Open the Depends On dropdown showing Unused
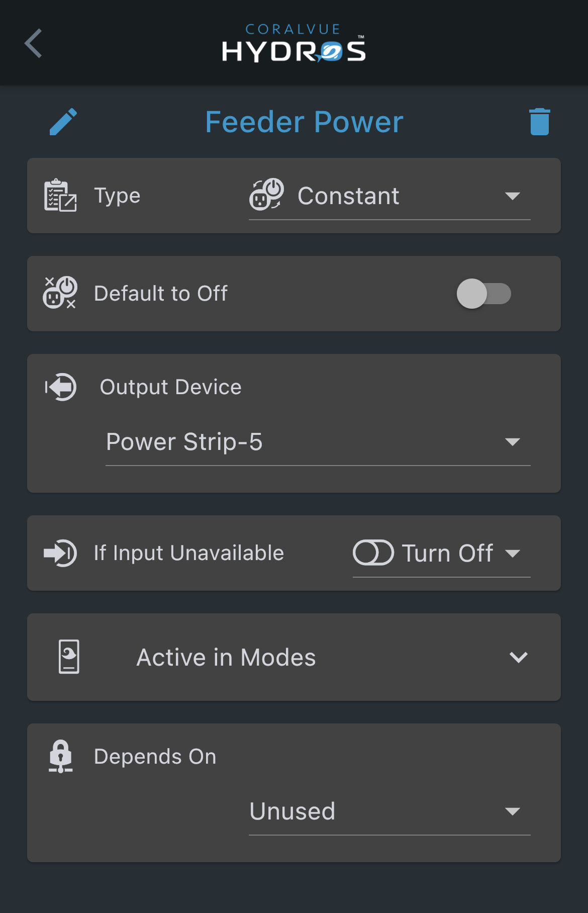 tap(389, 811)
